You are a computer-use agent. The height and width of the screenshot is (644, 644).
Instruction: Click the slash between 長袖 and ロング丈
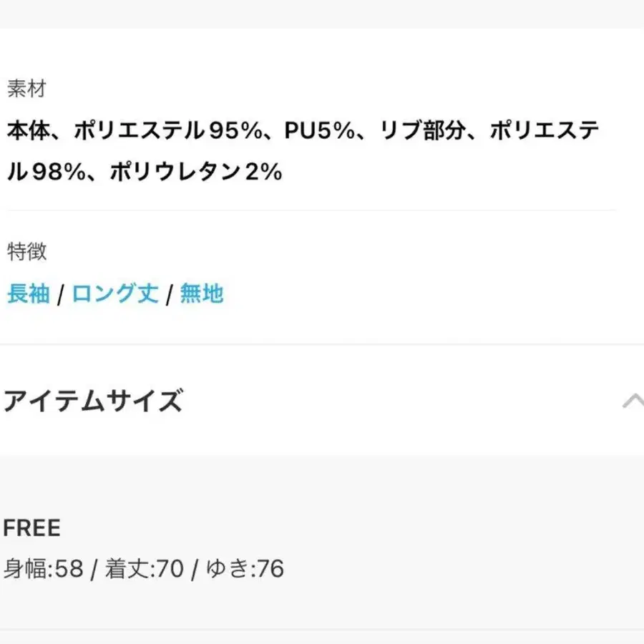(61, 295)
